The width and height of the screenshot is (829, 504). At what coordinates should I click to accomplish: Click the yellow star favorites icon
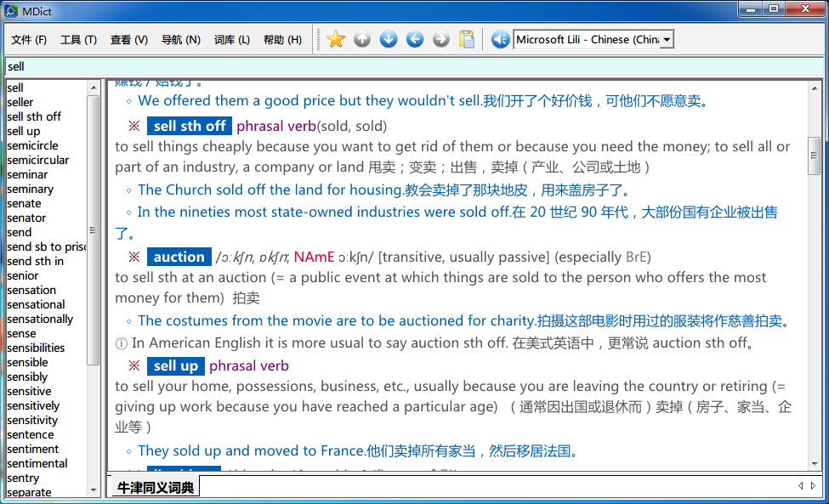click(x=336, y=39)
